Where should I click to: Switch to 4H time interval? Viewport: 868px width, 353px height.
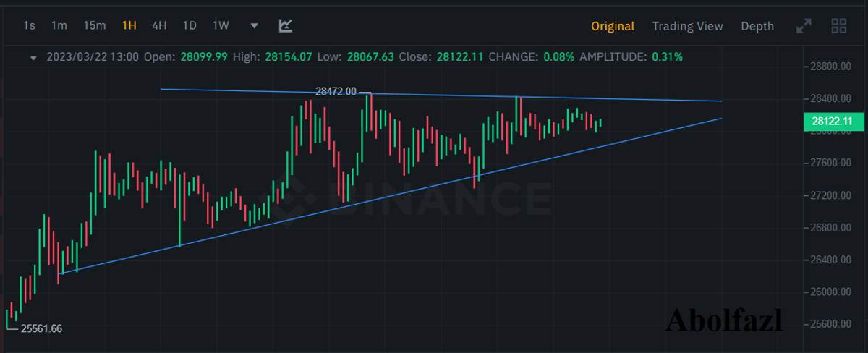click(159, 26)
